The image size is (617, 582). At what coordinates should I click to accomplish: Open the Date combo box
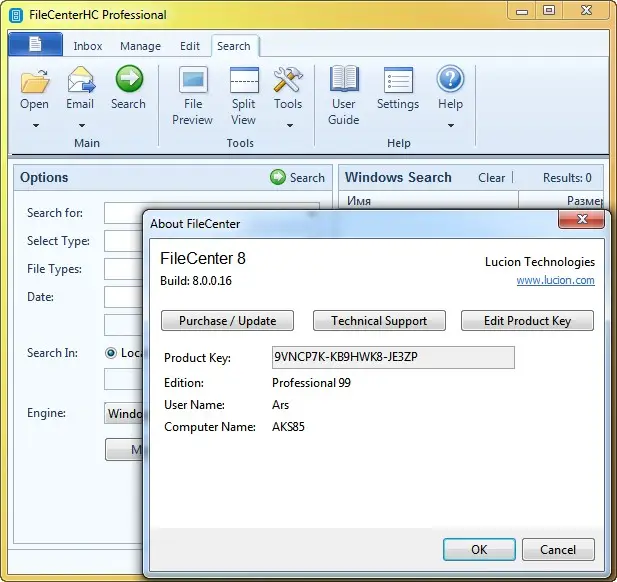point(124,297)
